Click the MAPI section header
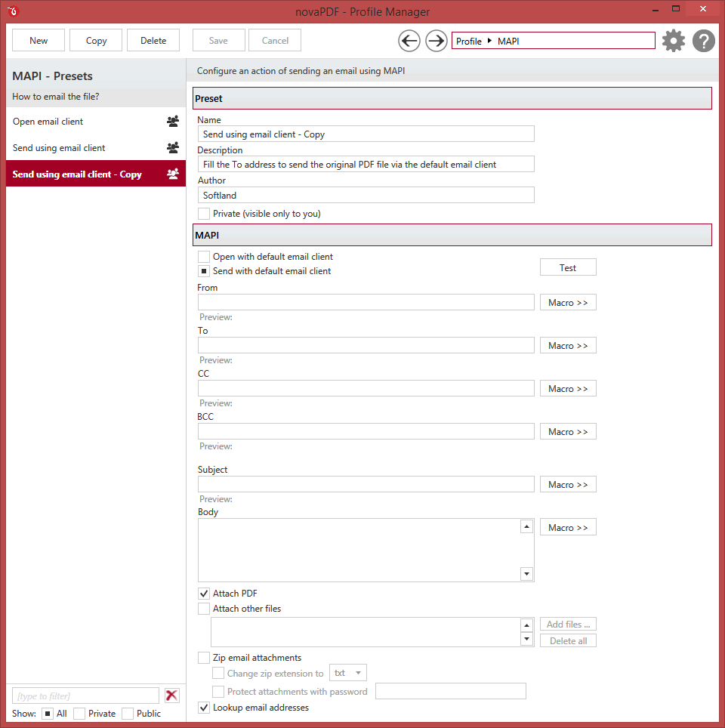The height and width of the screenshot is (728, 725). tap(452, 236)
